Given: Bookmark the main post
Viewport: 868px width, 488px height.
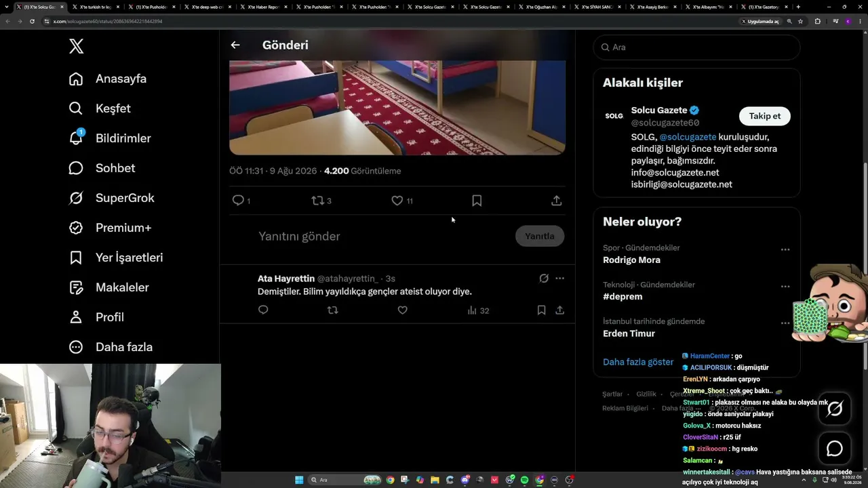Looking at the screenshot, I should point(477,201).
